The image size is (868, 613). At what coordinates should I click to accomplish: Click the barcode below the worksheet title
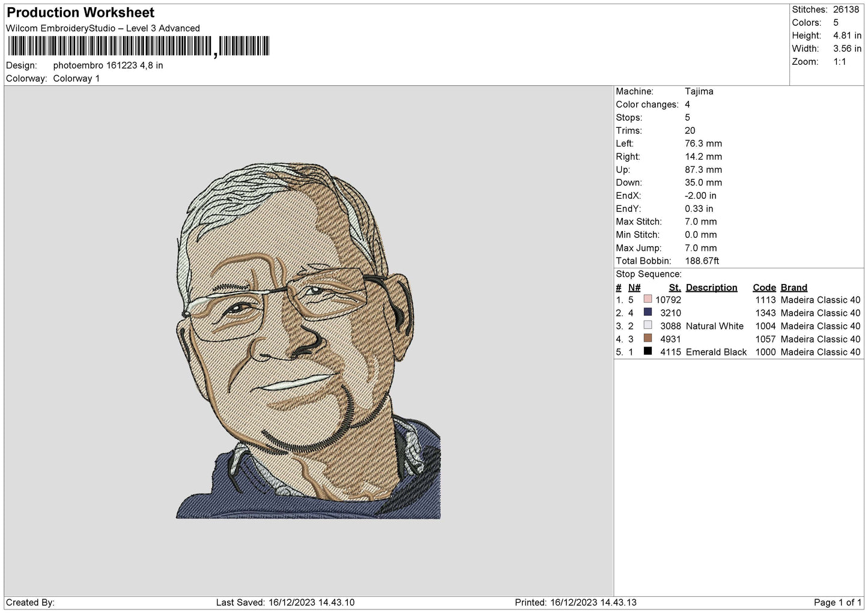139,47
